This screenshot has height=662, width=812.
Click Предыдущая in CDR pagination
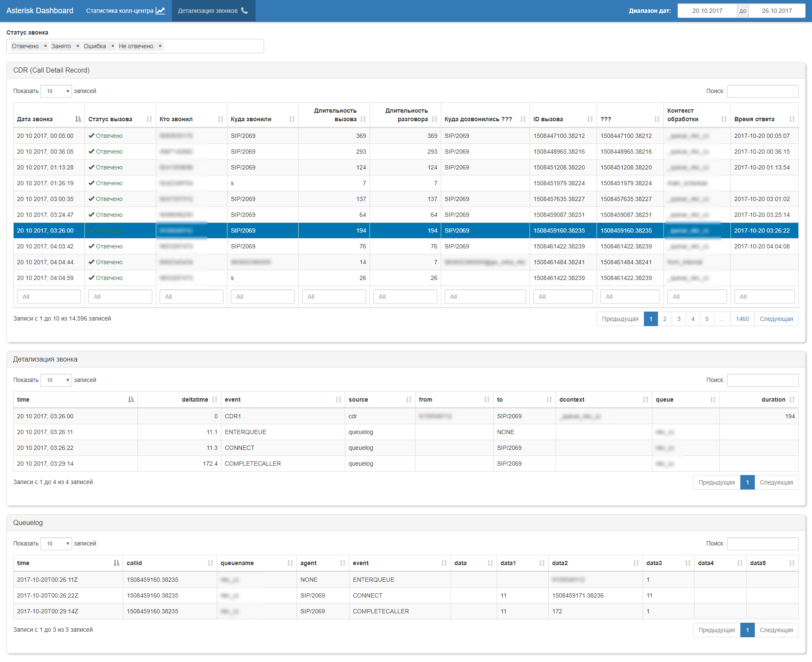pos(620,319)
